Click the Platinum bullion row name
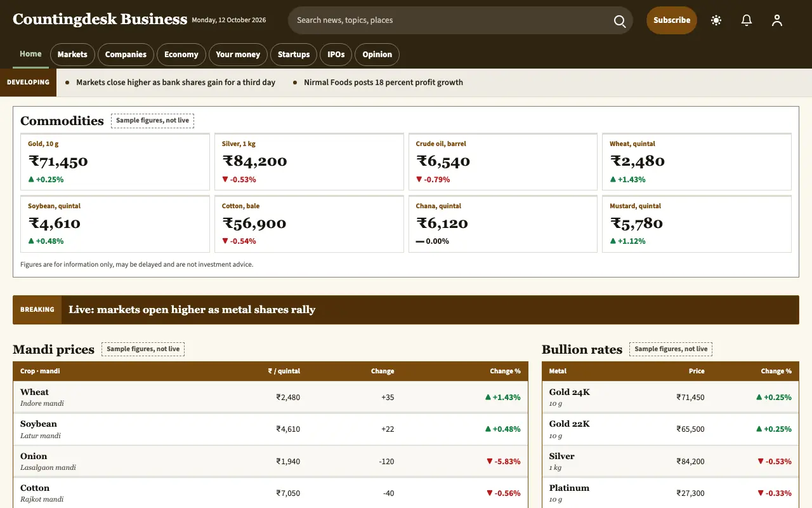This screenshot has height=508, width=812. pos(569,488)
